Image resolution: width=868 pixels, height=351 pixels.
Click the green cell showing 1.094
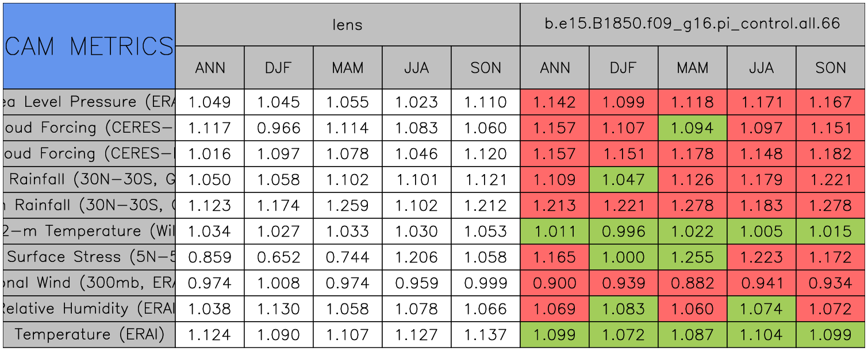(x=692, y=128)
